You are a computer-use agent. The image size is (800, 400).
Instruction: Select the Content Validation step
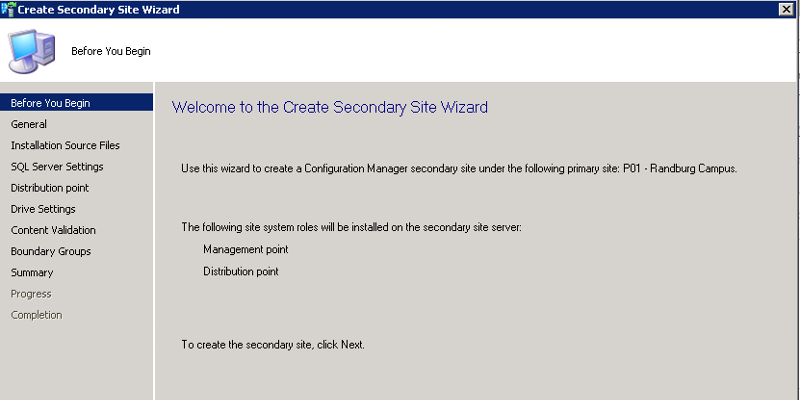click(53, 230)
